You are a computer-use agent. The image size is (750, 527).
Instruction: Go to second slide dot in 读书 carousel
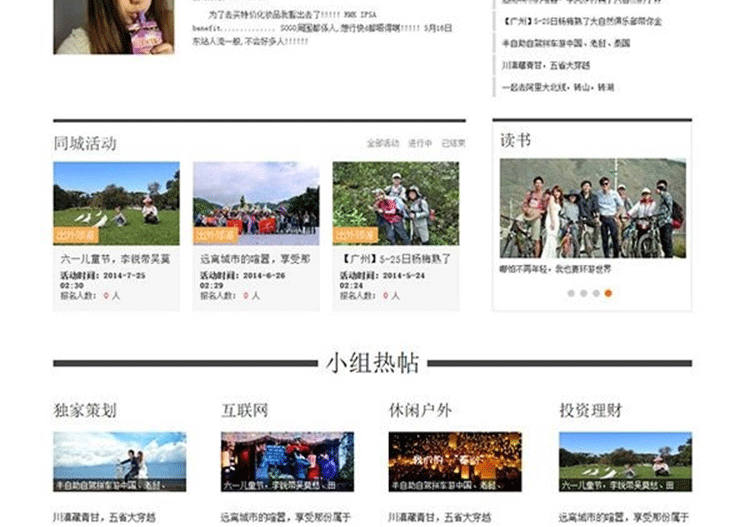(584, 293)
